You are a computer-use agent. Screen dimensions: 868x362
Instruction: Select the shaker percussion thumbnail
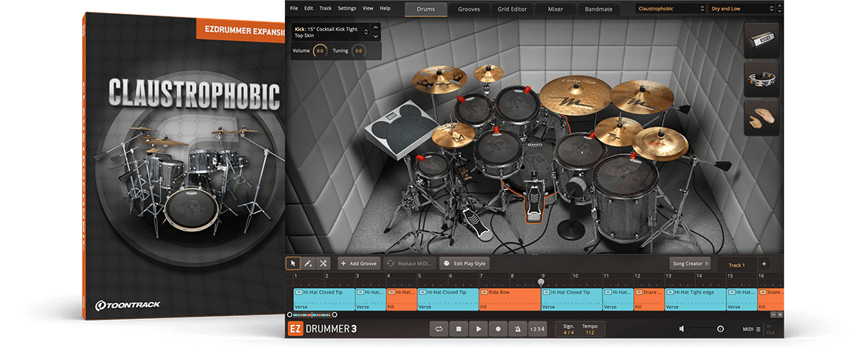point(762,40)
